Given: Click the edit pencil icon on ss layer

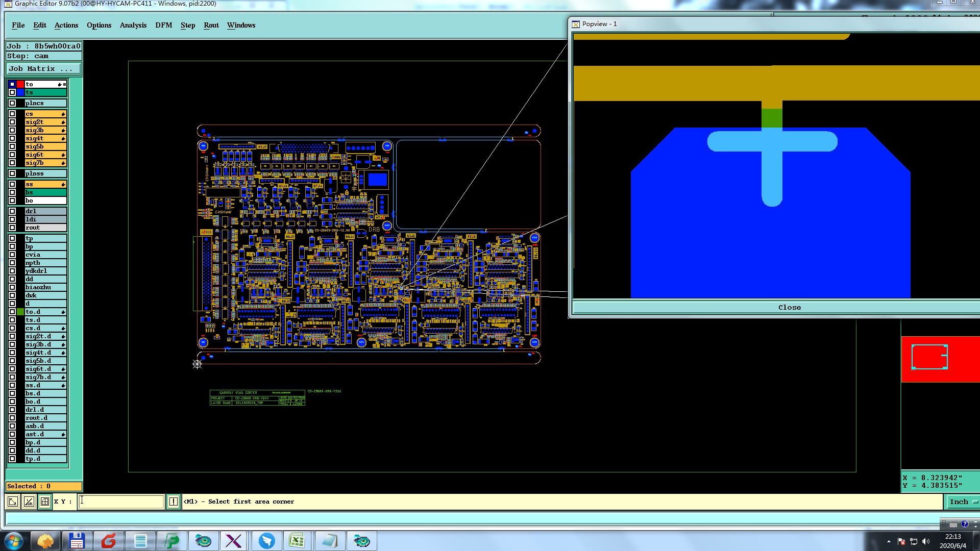Looking at the screenshot, I should pyautogui.click(x=63, y=185).
